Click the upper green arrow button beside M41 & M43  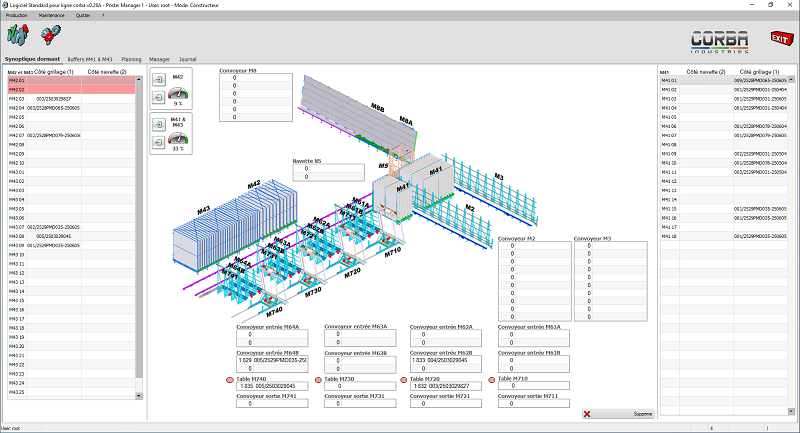pos(159,126)
